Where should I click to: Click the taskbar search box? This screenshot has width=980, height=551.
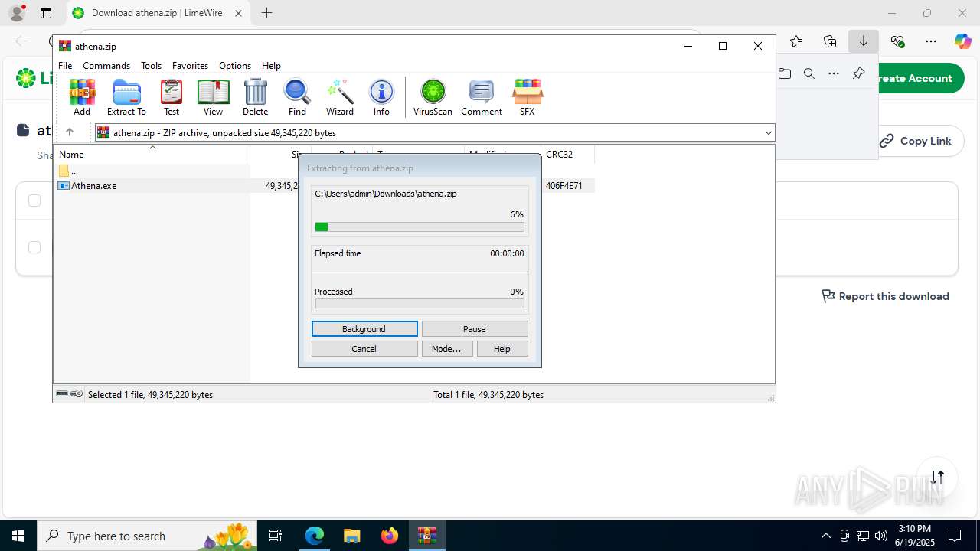(x=147, y=536)
